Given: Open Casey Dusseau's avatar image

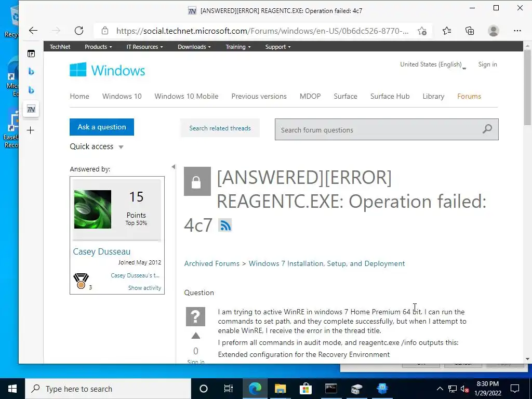Looking at the screenshot, I should click(x=92, y=209).
